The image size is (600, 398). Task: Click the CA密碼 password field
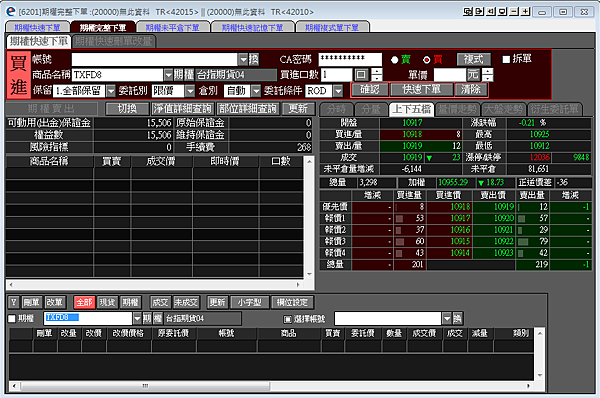(x=350, y=59)
